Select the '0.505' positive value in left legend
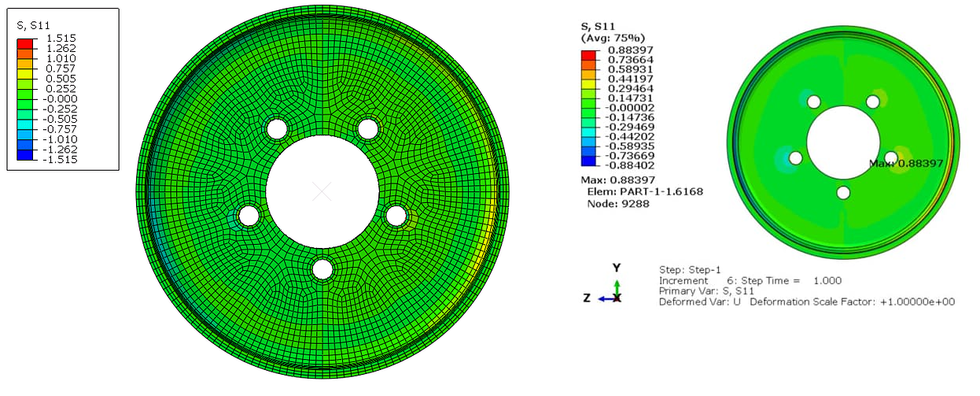The image size is (980, 396). point(61,80)
